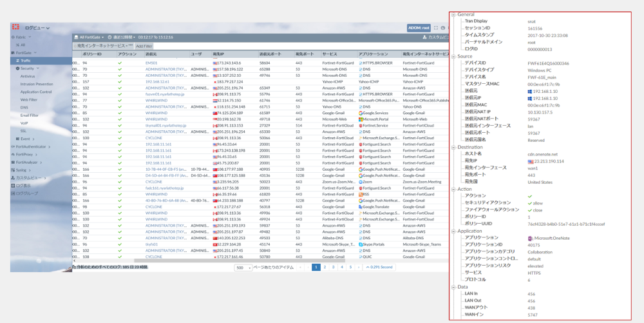Image resolution: width=644 pixels, height=323 pixels.
Task: Click the ポリシーID column header
Action: (92, 54)
